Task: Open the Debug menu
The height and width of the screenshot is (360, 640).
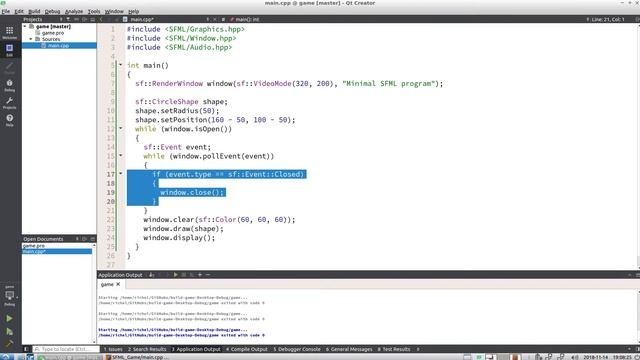Action: (52, 11)
